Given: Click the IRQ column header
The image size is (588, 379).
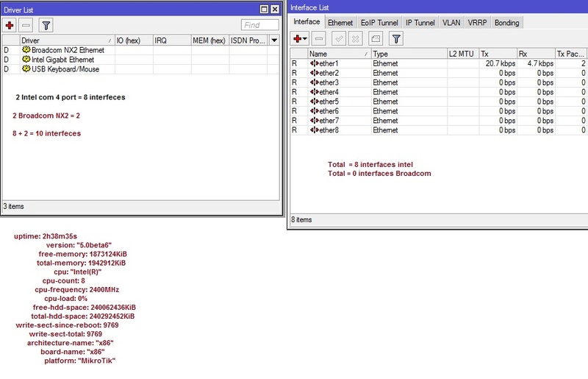Looking at the screenshot, I should coord(172,40).
